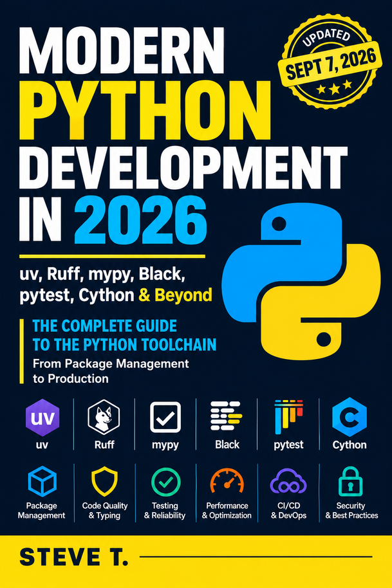Click the author name 'STEVE T.'
Image resolution: width=392 pixels, height=588 pixels.
pyautogui.click(x=73, y=556)
